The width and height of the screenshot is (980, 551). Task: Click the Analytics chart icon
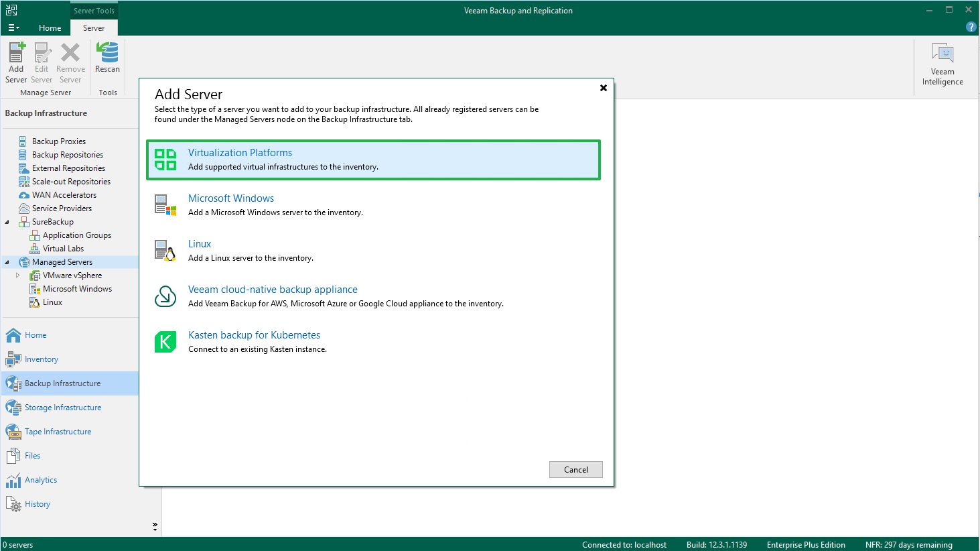point(13,480)
